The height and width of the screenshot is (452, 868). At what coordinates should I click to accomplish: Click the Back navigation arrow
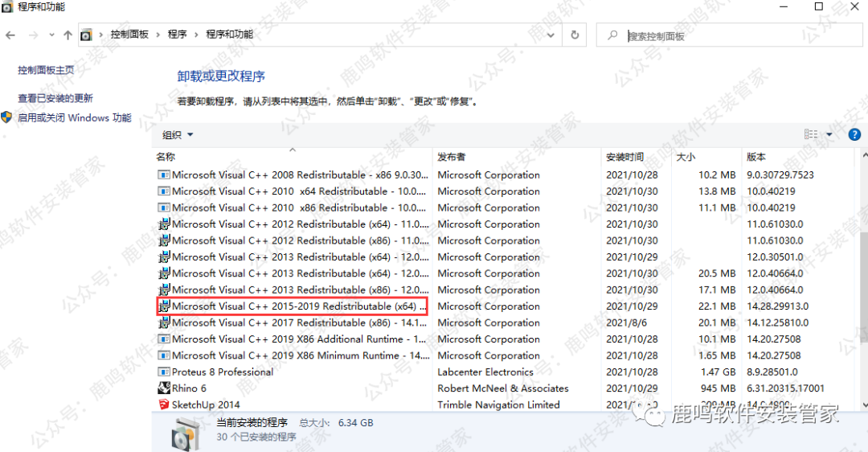pos(11,35)
